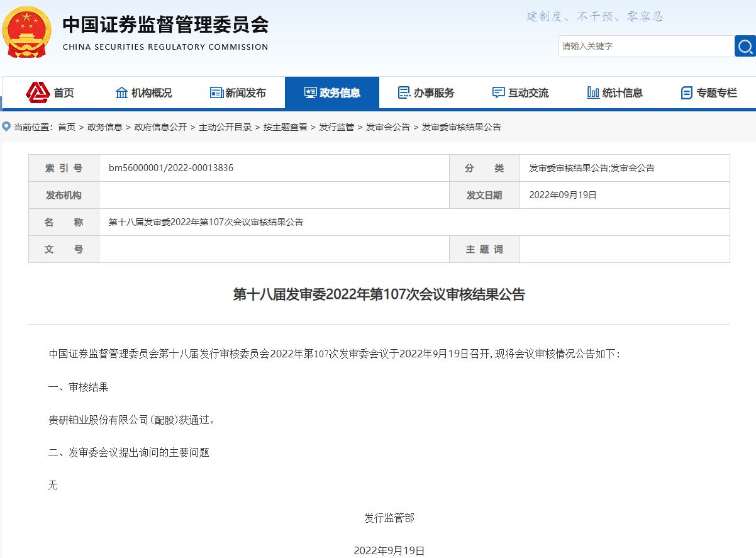The width and height of the screenshot is (756, 558).
Task: Click the 分类 label cell
Action: 484,168
